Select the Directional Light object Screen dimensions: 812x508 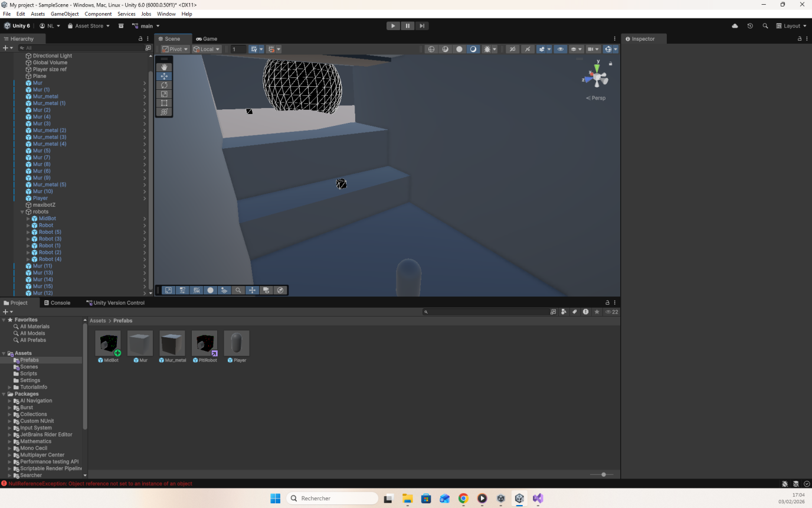coord(53,56)
